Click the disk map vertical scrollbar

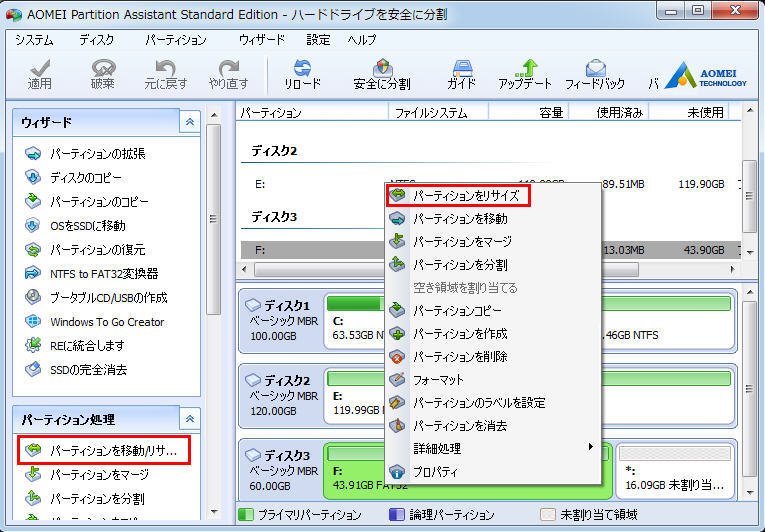tap(750, 390)
